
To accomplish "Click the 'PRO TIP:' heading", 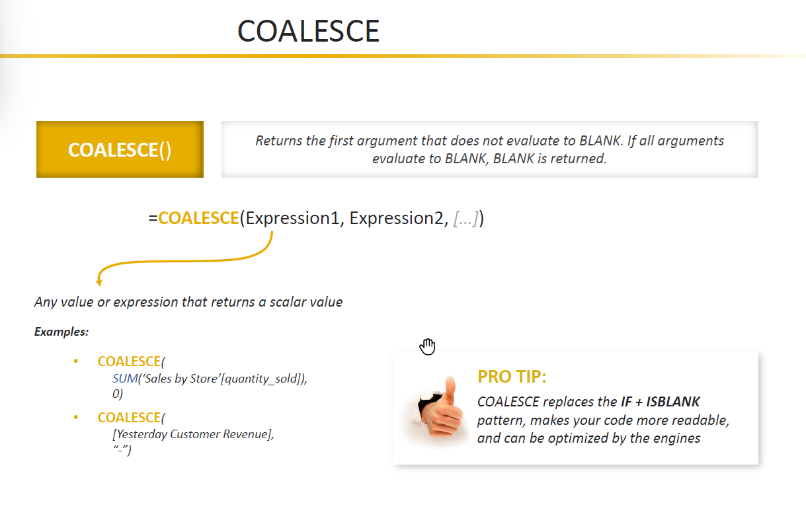I will click(x=512, y=377).
